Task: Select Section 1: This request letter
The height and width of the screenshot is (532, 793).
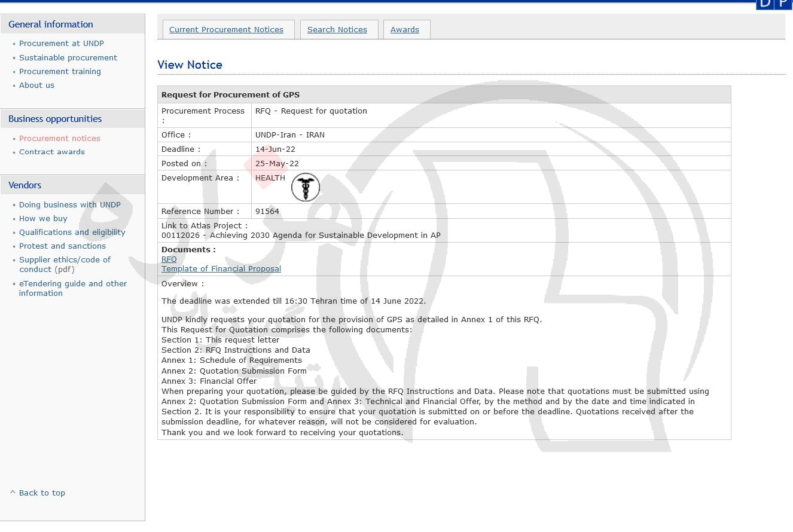Action: coord(220,340)
